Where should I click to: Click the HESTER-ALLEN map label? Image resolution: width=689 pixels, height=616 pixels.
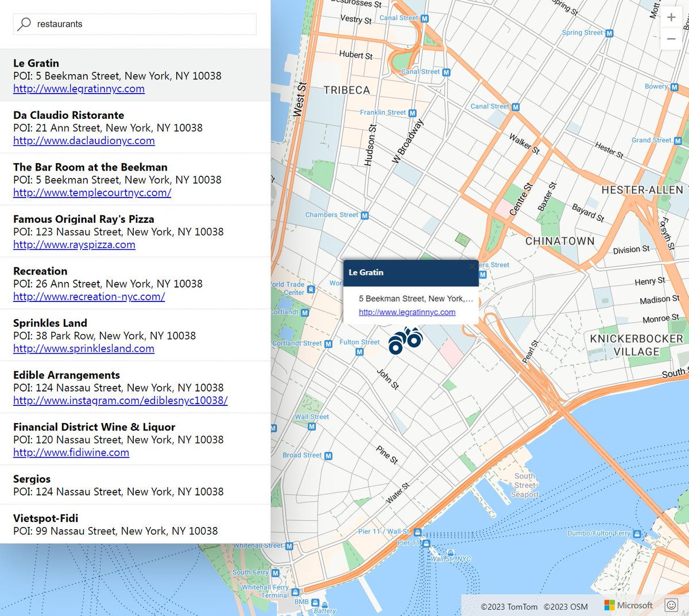642,190
